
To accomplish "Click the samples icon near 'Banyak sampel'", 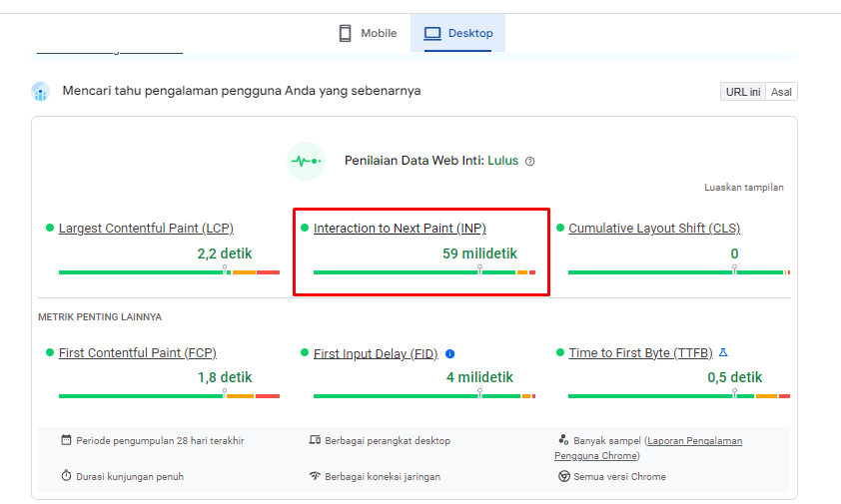I will pyautogui.click(x=563, y=440).
